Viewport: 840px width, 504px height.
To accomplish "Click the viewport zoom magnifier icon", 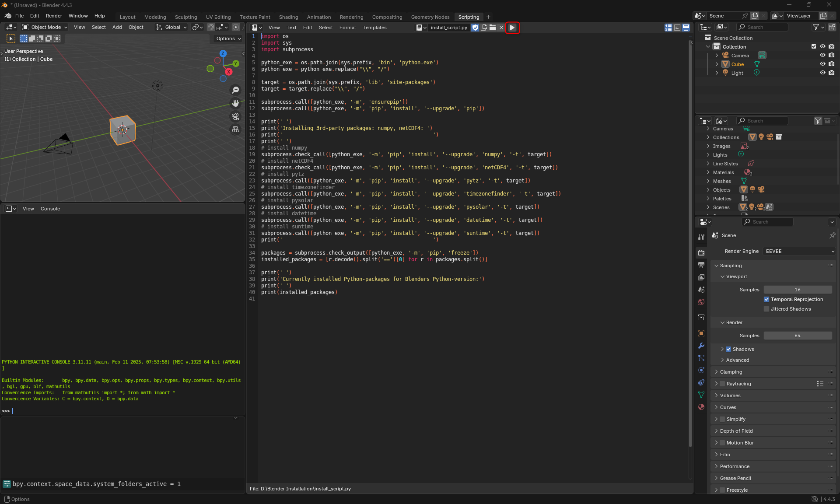I will 235,90.
